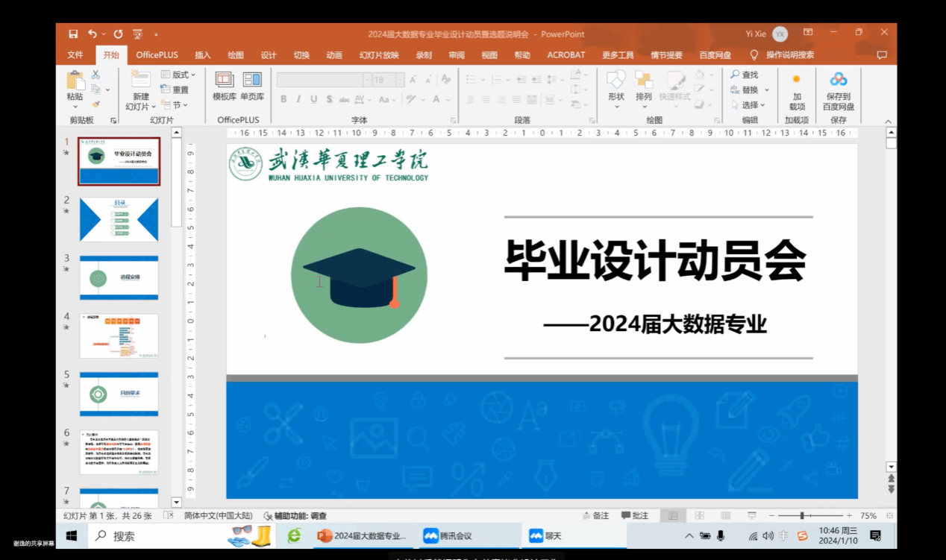Select slide 3 thumbnail in the panel
946x560 pixels.
119,278
